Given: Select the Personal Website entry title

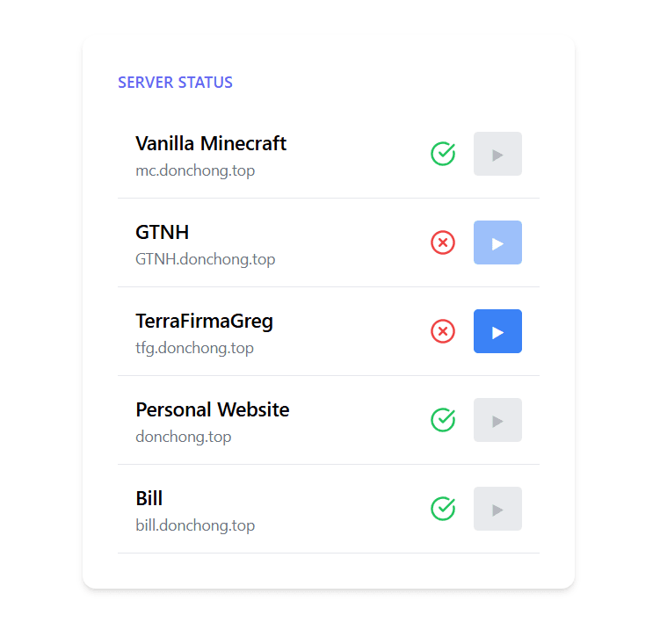Looking at the screenshot, I should [212, 409].
